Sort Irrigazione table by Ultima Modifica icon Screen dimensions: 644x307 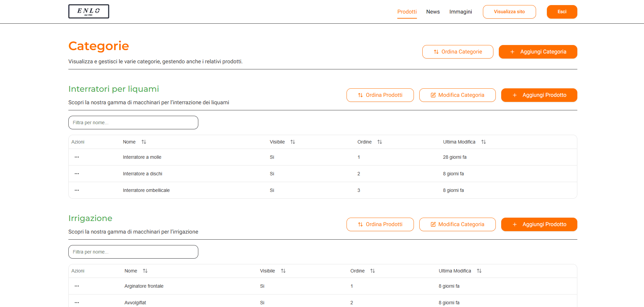coord(479,271)
